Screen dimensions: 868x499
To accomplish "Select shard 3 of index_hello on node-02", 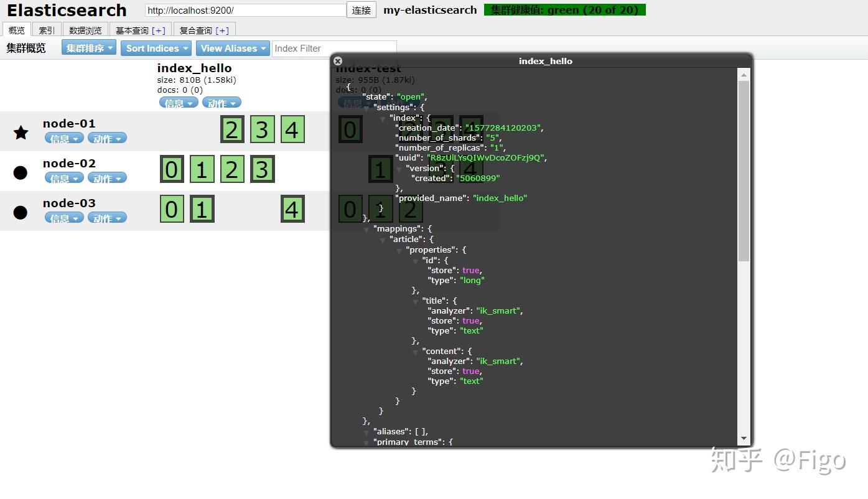I will tap(262, 170).
